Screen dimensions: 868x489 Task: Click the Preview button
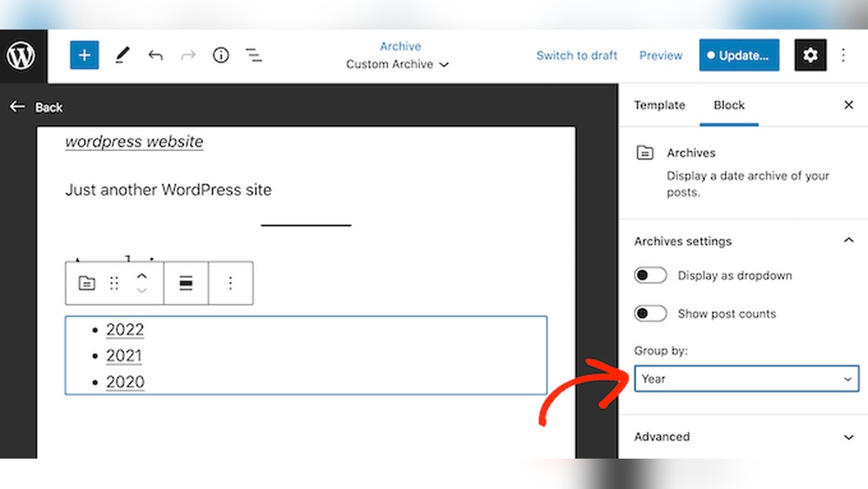(x=661, y=56)
